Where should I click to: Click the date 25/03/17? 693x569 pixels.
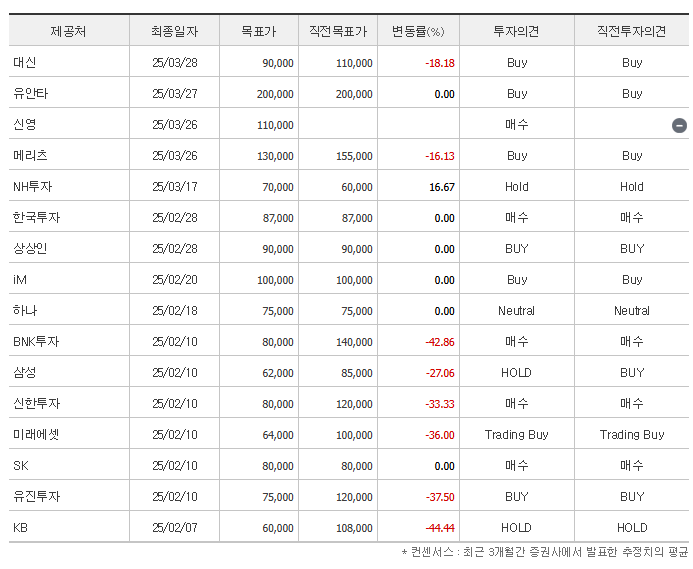pos(175,187)
